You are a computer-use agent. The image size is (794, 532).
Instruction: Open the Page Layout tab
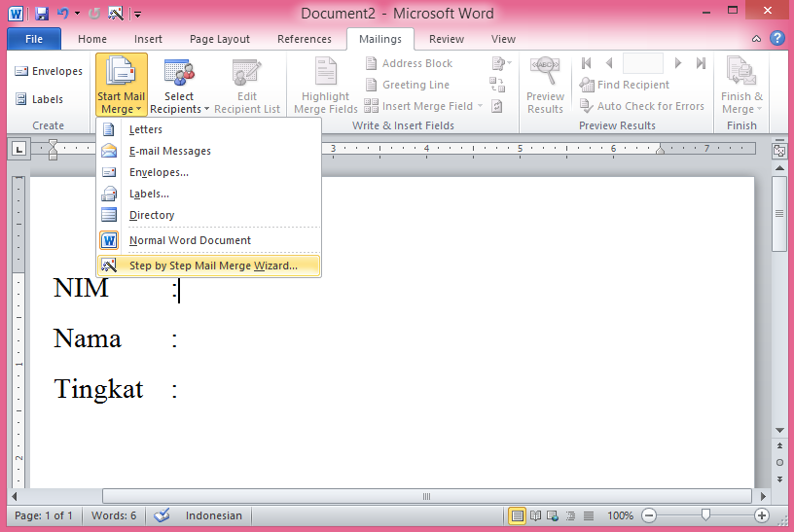[219, 39]
